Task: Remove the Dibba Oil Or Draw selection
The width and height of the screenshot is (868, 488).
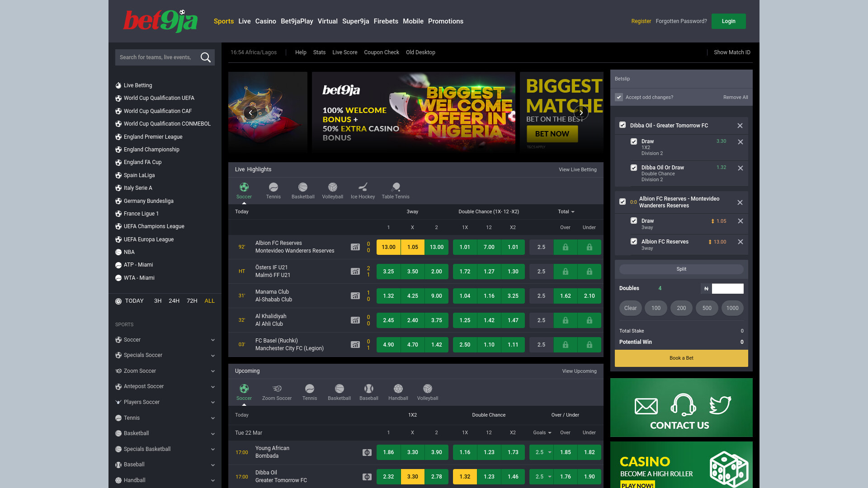Action: tap(741, 168)
